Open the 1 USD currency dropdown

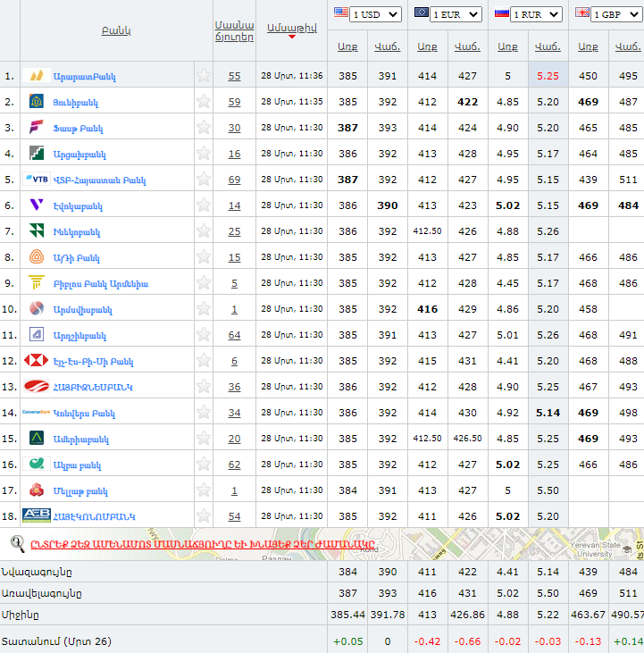375,14
